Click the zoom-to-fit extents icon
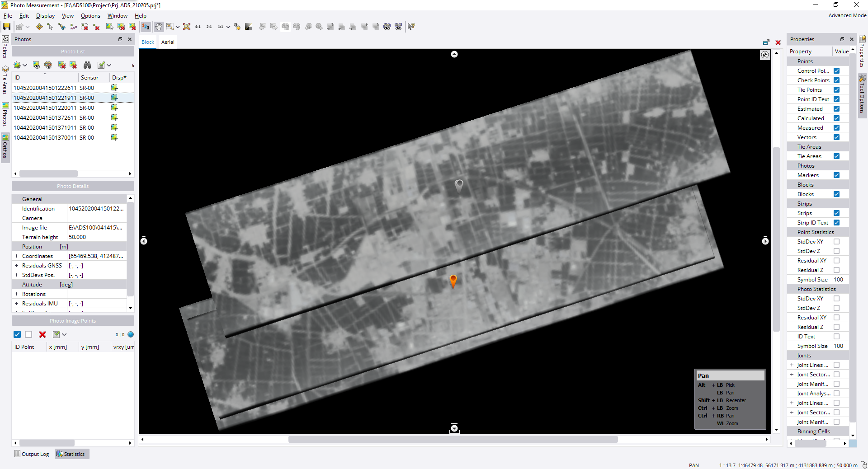This screenshot has width=868, height=469. point(187,27)
